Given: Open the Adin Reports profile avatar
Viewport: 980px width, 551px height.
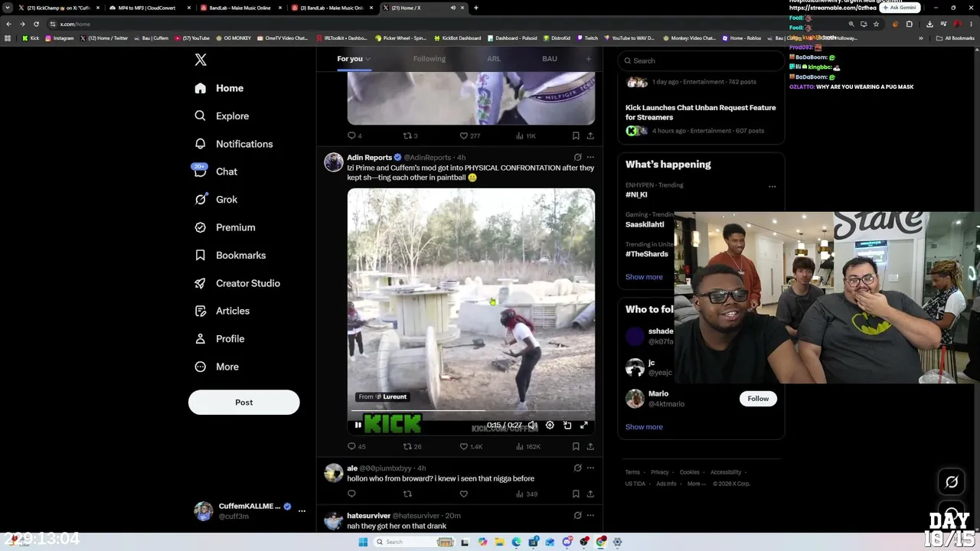Looking at the screenshot, I should pos(334,162).
